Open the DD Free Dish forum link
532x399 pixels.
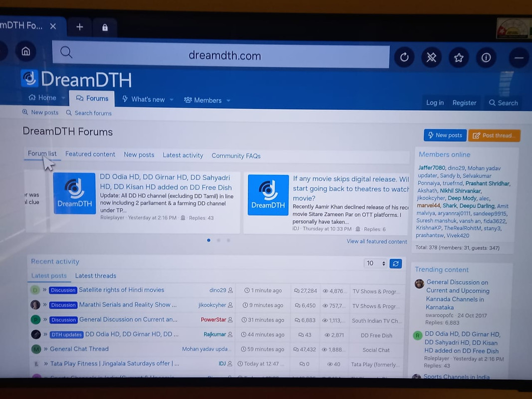point(376,336)
